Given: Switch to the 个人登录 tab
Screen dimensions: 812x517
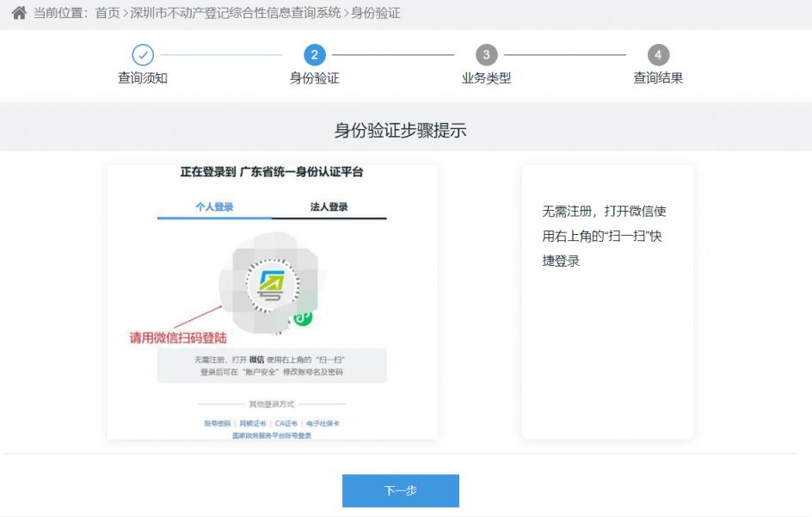Looking at the screenshot, I should pos(214,207).
